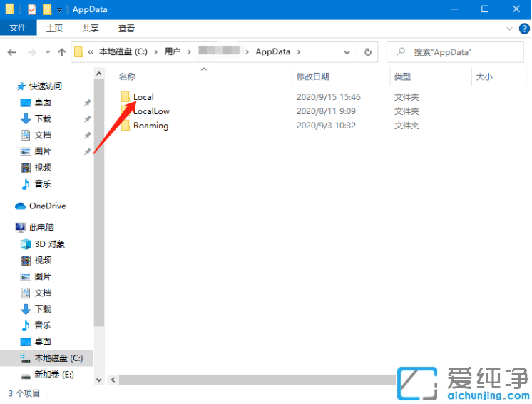Click the pin icon next to 文档
The image size is (532, 404).
[88, 135]
